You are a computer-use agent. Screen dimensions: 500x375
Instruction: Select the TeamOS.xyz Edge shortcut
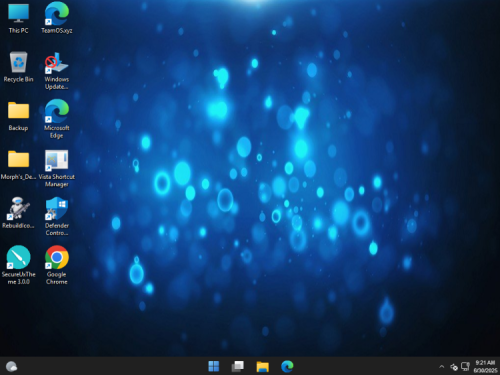[x=57, y=18]
